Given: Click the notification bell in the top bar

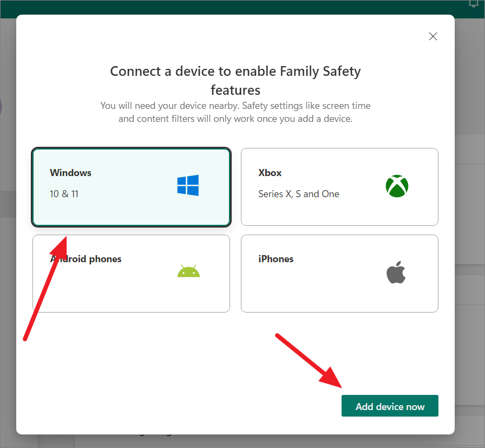Looking at the screenshot, I should click(473, 3).
